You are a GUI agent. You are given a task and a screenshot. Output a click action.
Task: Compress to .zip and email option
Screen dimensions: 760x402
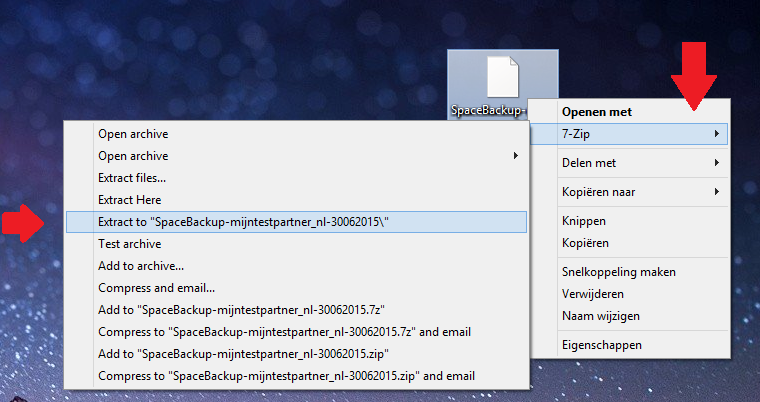coord(296,376)
